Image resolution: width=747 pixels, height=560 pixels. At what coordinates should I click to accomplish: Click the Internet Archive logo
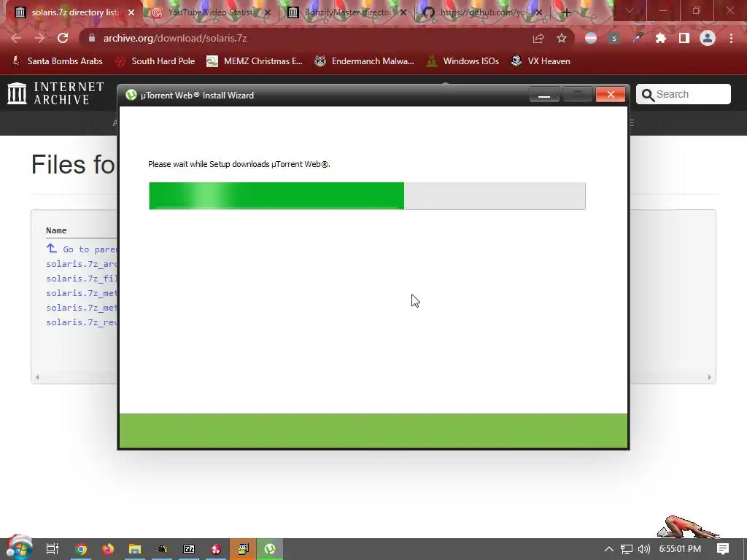(55, 93)
